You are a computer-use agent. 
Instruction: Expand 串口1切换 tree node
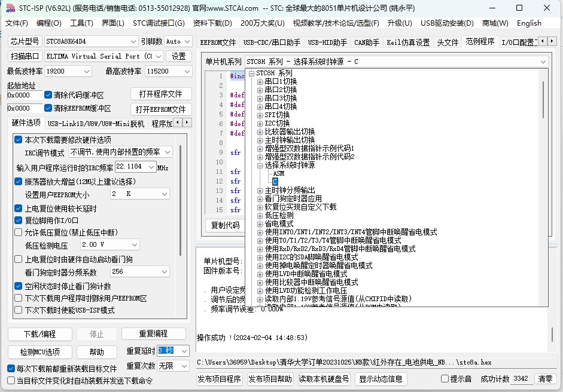(260, 82)
